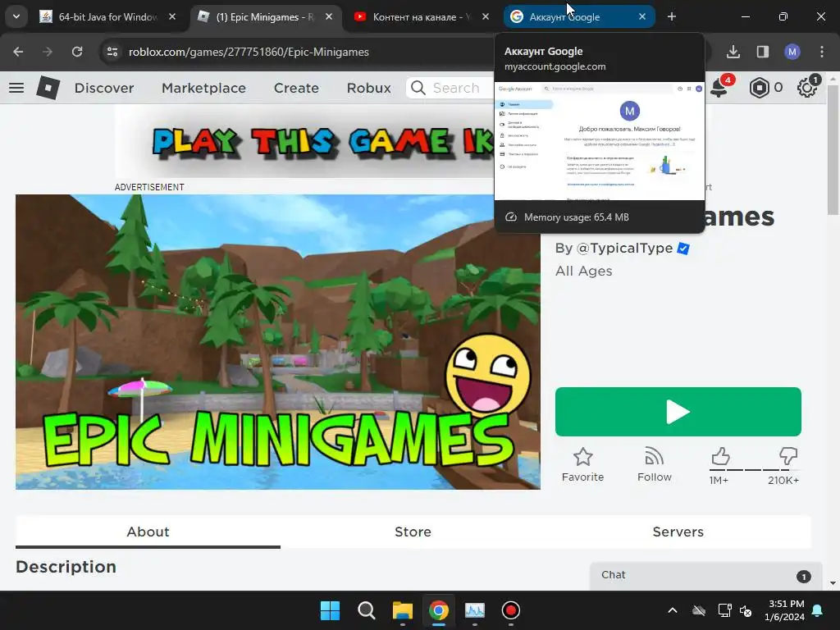Go back to the previous page
840x630 pixels.
(x=18, y=52)
